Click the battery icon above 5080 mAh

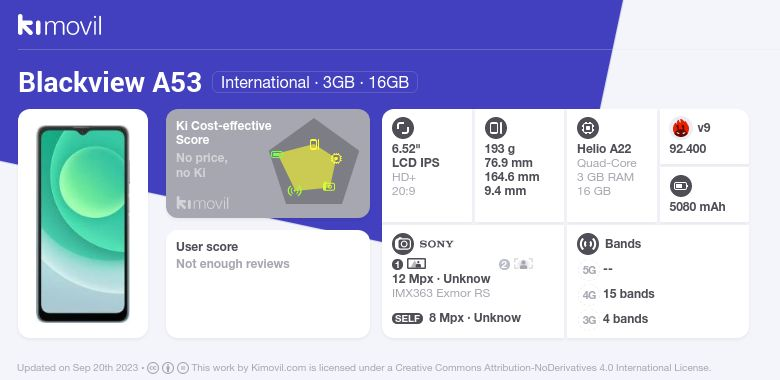tap(681, 187)
